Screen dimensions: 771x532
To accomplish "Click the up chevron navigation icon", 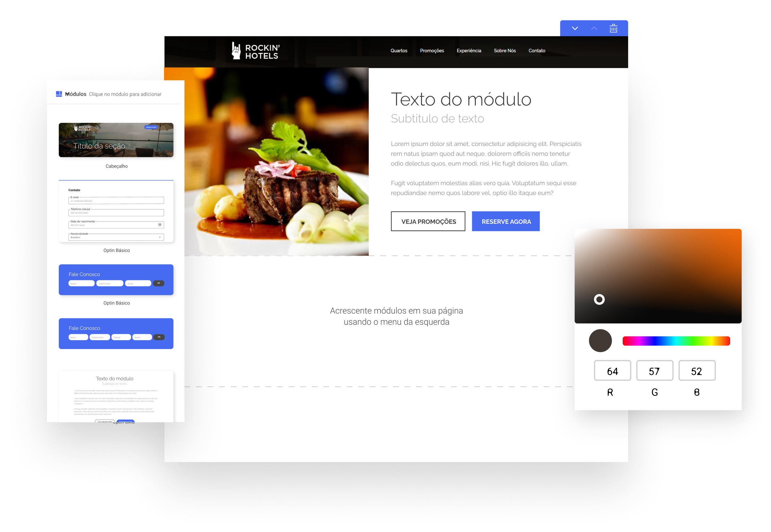I will [594, 28].
